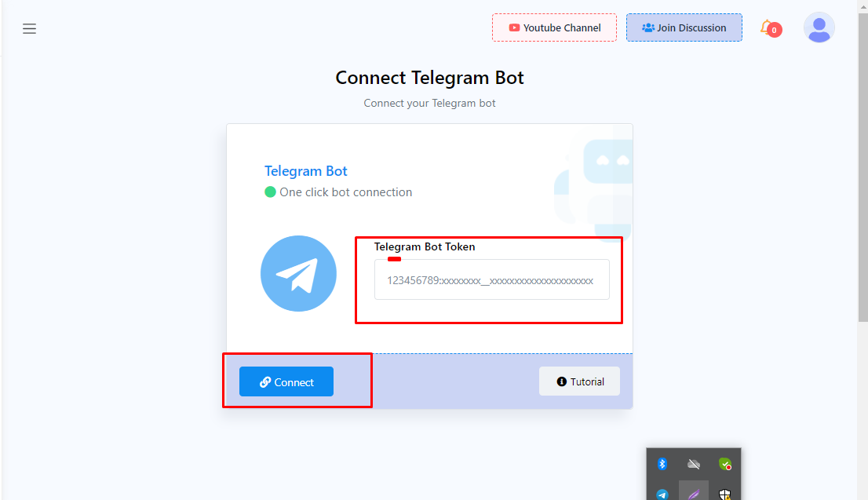The height and width of the screenshot is (500, 868).
Task: Open the user profile avatar menu
Action: click(819, 27)
